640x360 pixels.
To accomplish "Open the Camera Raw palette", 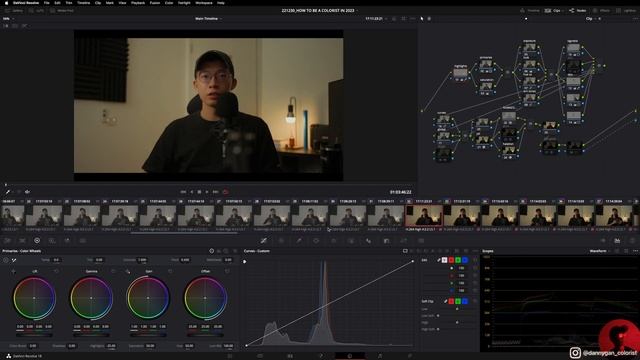I will pyautogui.click(x=7, y=241).
